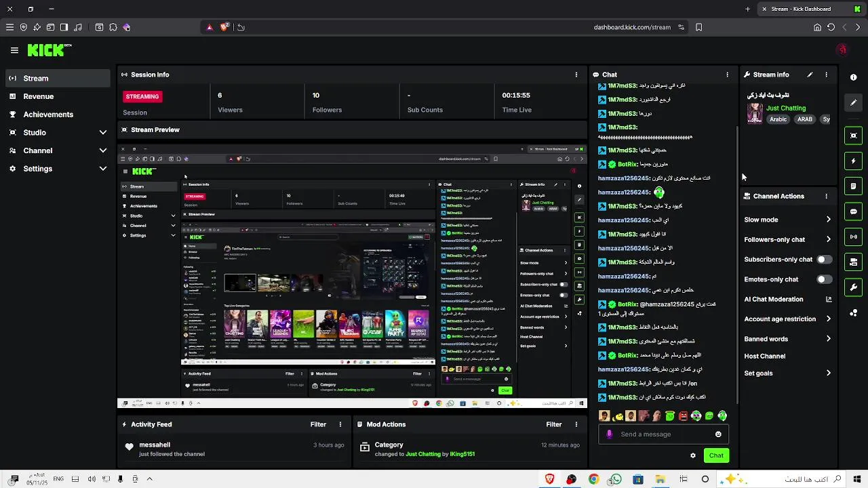
Task: Go to Achievements in sidebar
Action: point(58,115)
